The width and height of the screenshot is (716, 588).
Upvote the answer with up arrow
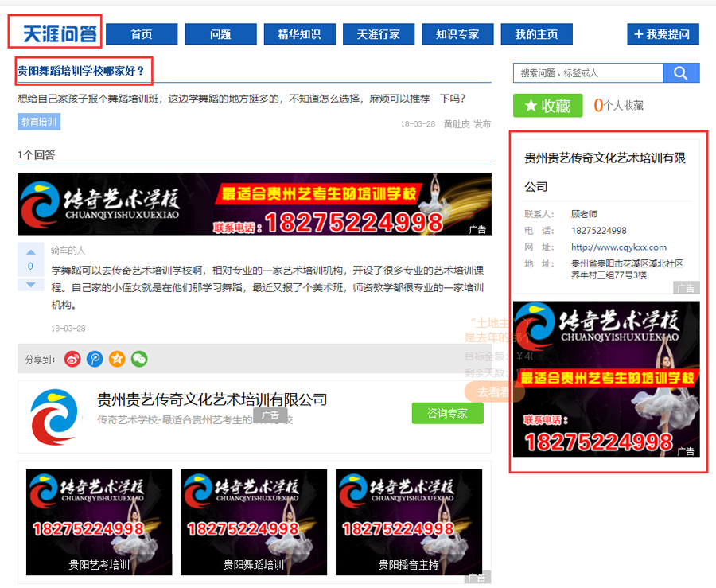pyautogui.click(x=30, y=252)
